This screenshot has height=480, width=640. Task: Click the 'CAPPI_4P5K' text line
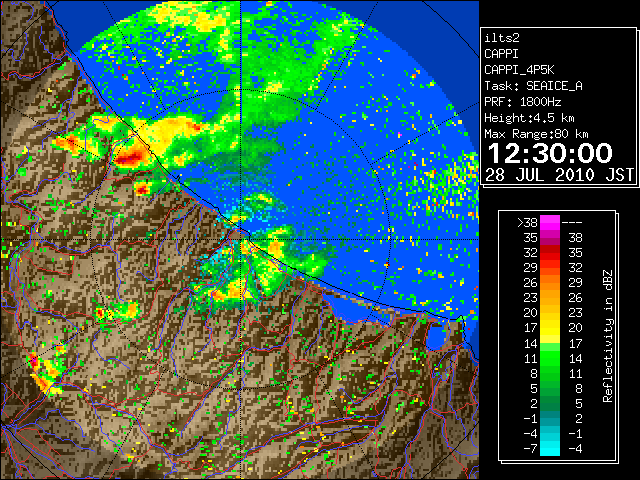tap(519, 70)
